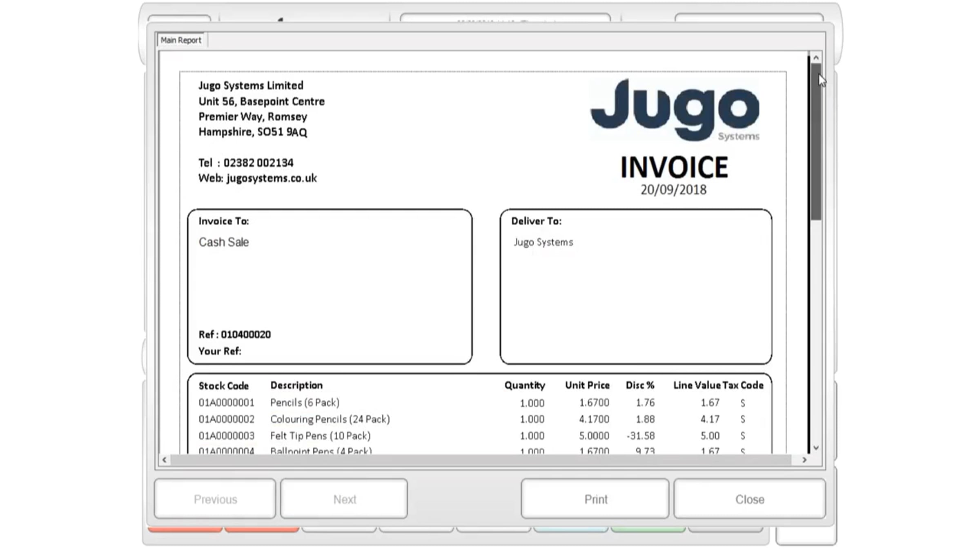The image size is (980, 551).
Task: Go to the Next report page
Action: (344, 499)
